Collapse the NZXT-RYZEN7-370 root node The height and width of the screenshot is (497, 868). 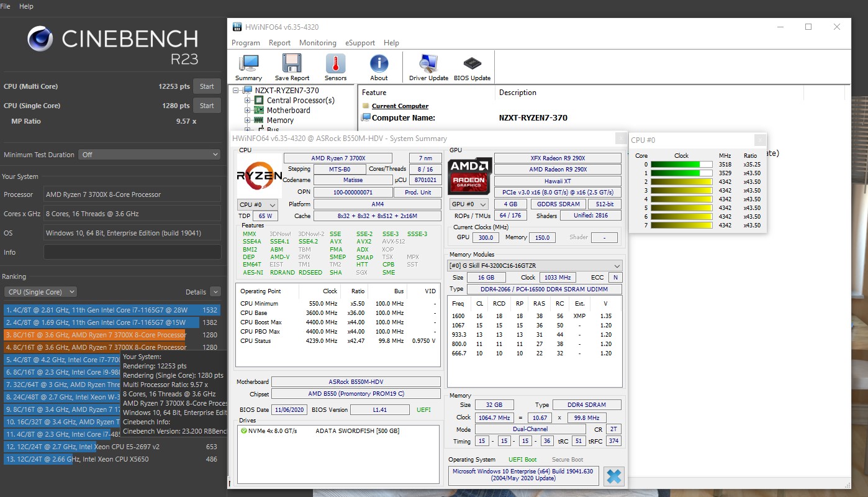(236, 91)
